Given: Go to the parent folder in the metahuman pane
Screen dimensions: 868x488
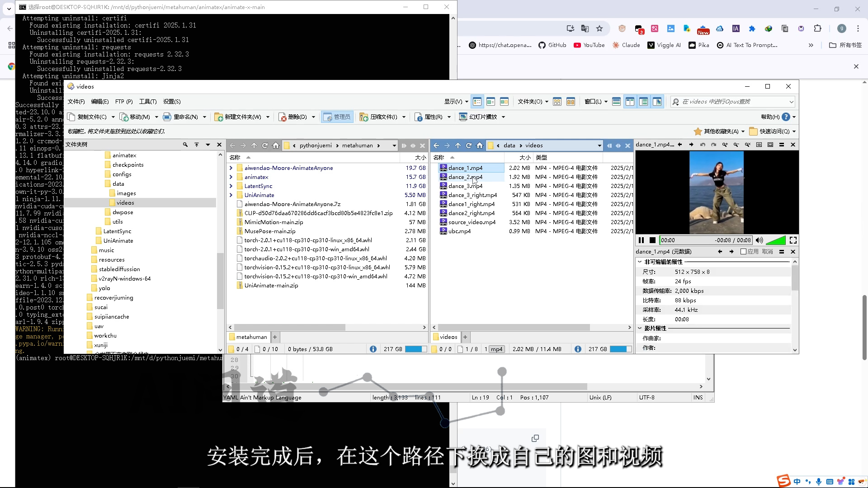Looking at the screenshot, I should click(x=254, y=145).
